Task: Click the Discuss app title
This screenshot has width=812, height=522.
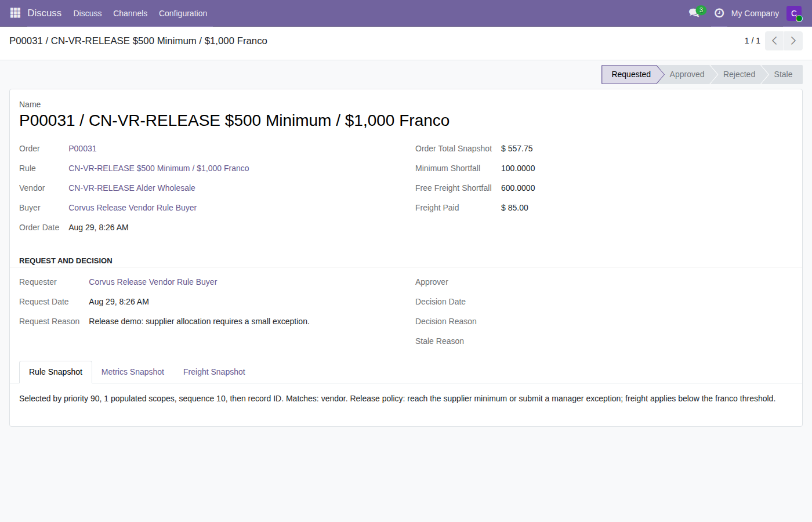Action: tap(44, 13)
